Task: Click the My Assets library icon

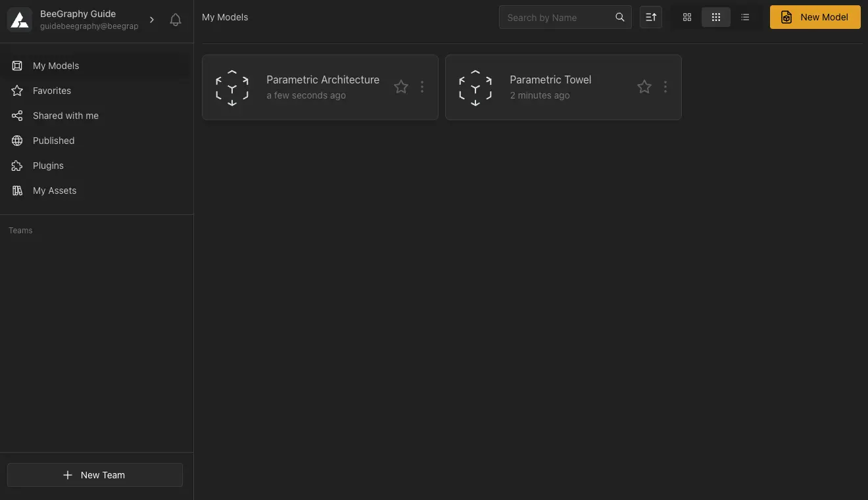Action: pyautogui.click(x=18, y=191)
